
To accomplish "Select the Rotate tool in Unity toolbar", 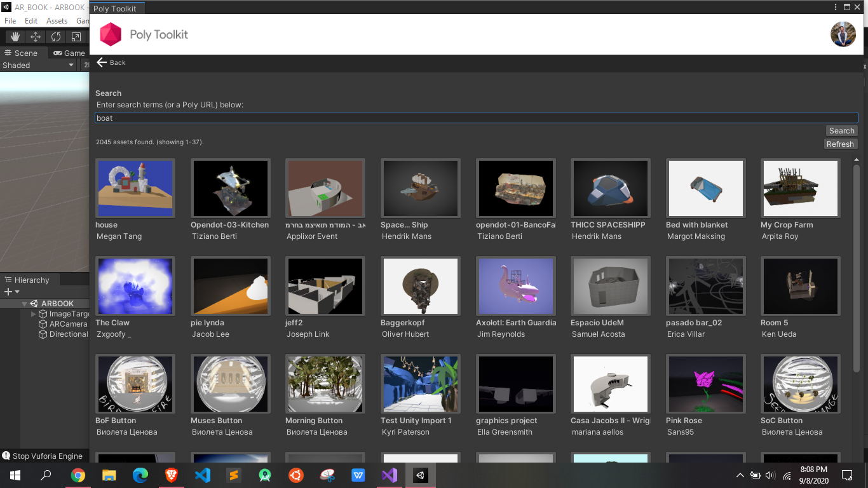I will coord(56,37).
